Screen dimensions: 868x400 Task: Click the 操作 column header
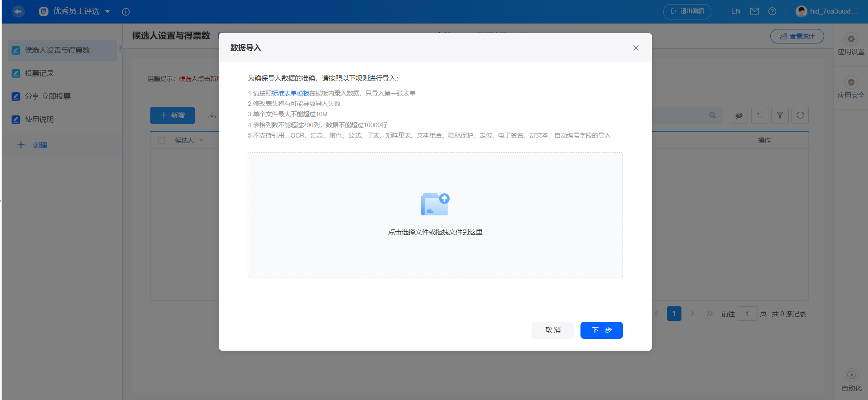point(764,140)
